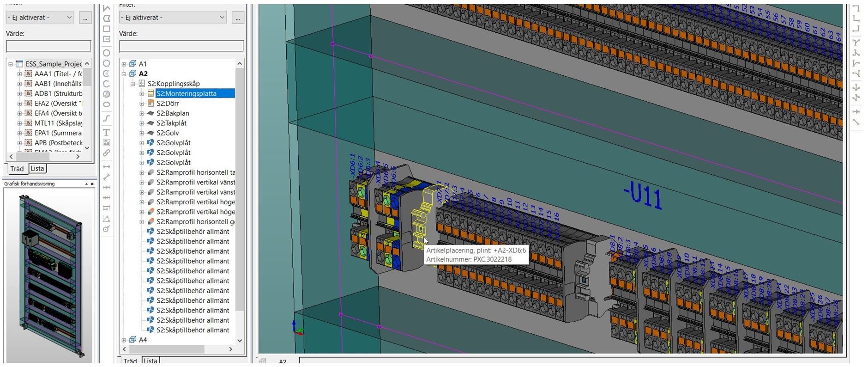Screen dimensions: 868x367
Task: Select the Arc through center tool
Action: [107, 73]
